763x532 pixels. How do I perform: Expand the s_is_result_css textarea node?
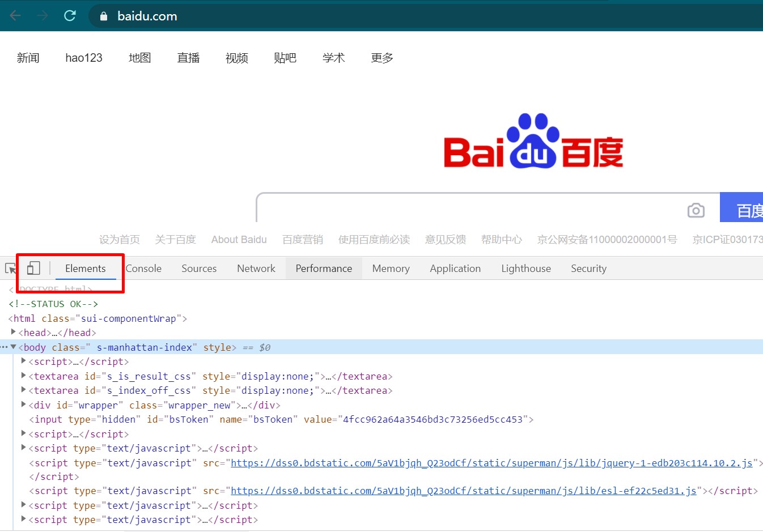[x=23, y=376]
